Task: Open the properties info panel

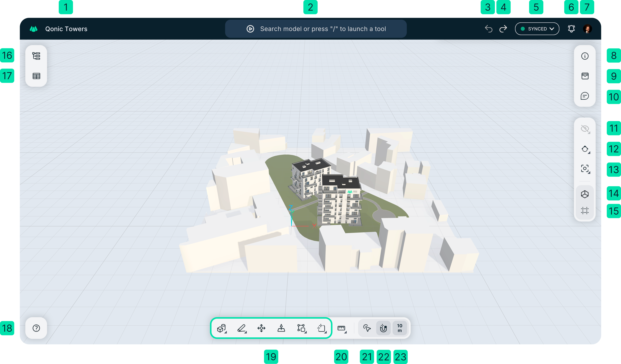Action: pos(585,56)
